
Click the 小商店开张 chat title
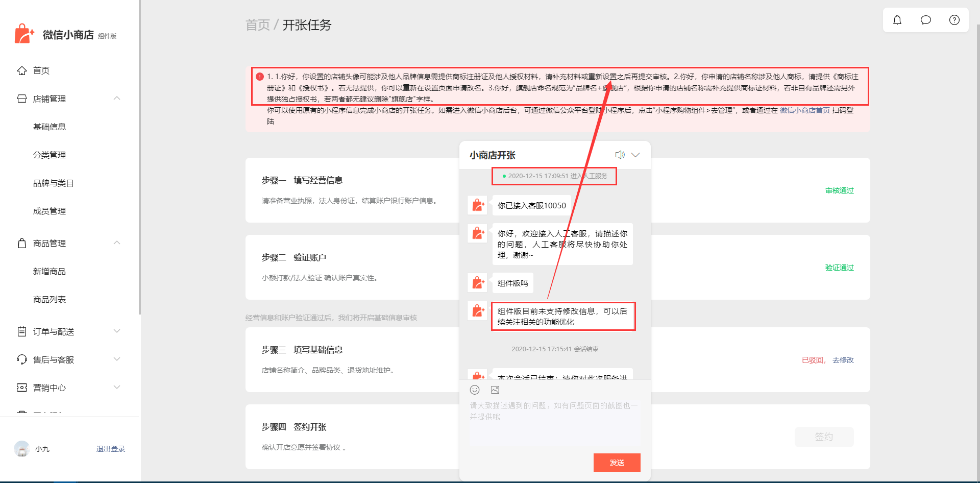(493, 155)
